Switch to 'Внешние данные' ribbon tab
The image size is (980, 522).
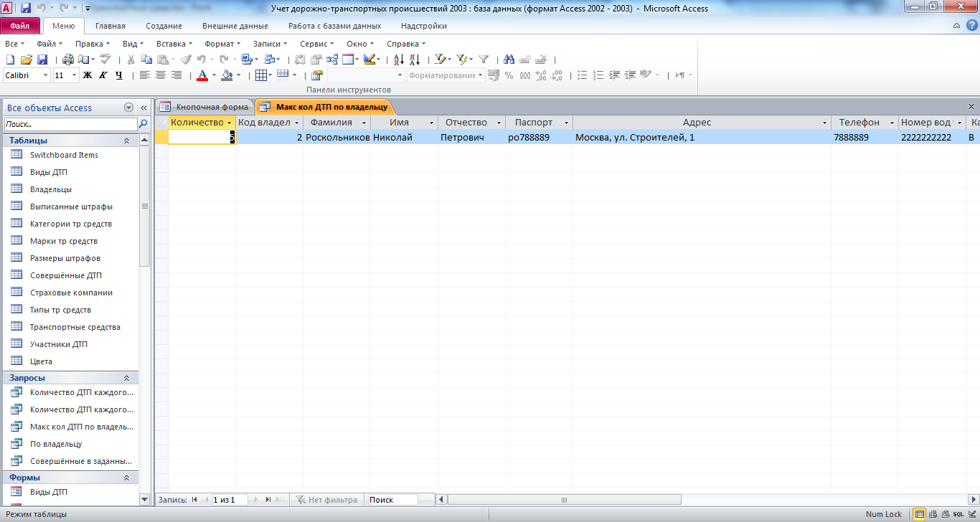pos(235,26)
